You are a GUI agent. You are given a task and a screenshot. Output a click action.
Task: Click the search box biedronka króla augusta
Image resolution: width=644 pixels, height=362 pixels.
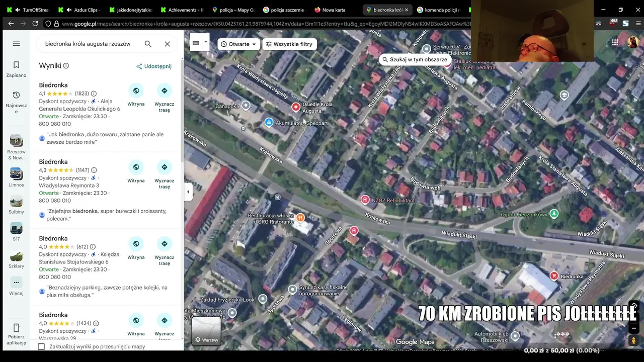click(x=88, y=44)
